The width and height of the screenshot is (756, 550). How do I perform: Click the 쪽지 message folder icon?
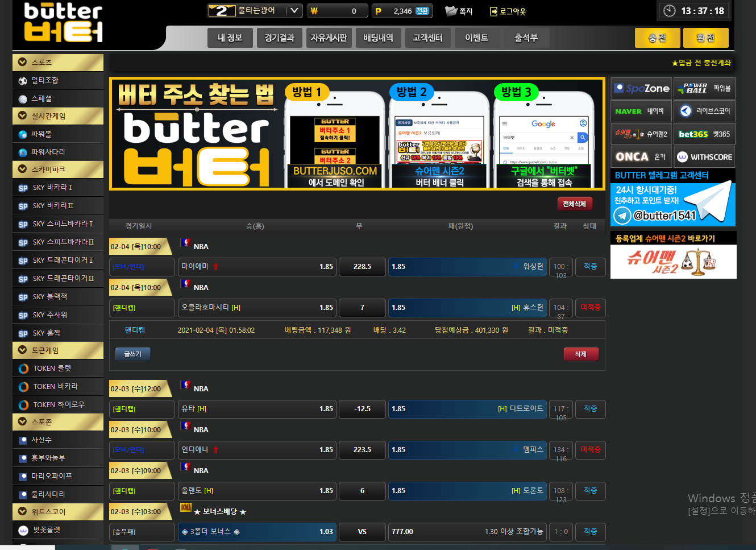tap(451, 11)
